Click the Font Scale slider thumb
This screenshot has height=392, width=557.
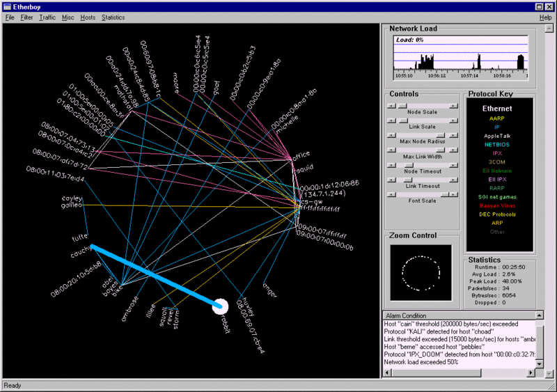(x=445, y=195)
